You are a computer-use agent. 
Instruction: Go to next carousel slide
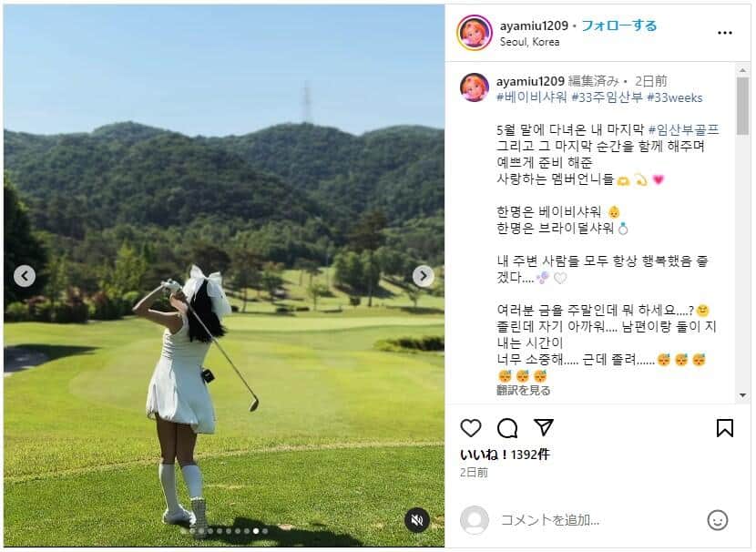[x=424, y=276]
